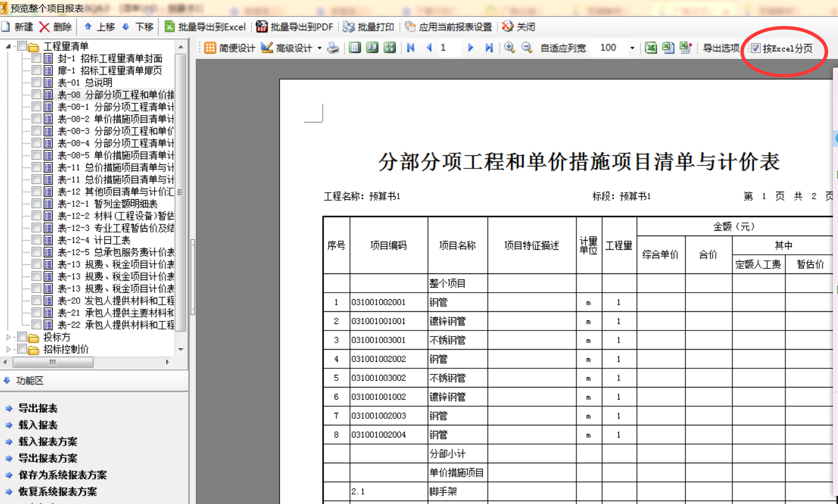Click 自适应列宽 button

563,48
